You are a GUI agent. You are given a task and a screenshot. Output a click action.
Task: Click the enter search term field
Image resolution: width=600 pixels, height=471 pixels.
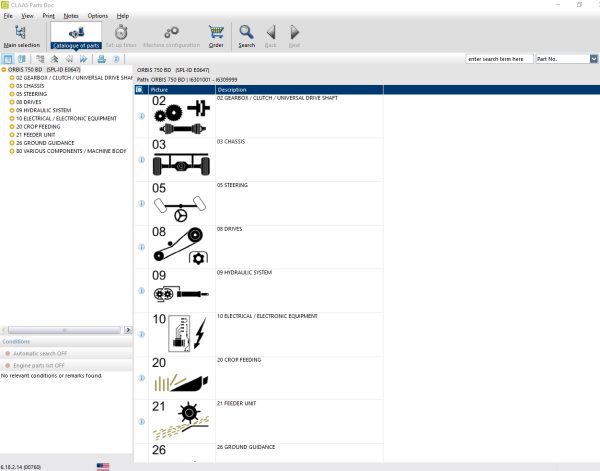tap(499, 59)
